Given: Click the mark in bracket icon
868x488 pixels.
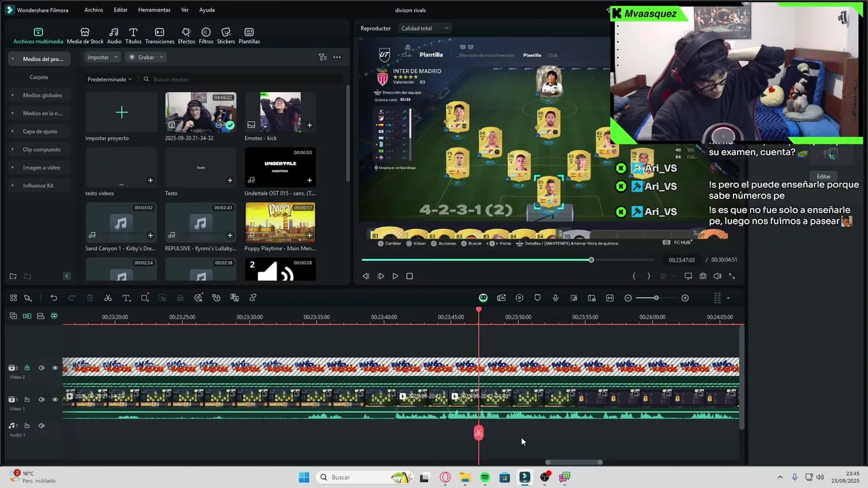Looking at the screenshot, I should coord(634,276).
